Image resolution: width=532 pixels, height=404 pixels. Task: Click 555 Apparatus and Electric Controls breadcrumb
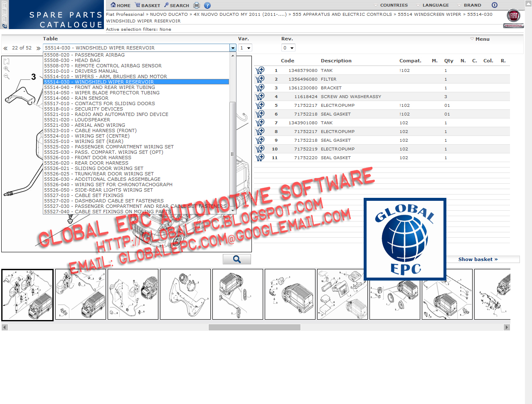point(342,14)
